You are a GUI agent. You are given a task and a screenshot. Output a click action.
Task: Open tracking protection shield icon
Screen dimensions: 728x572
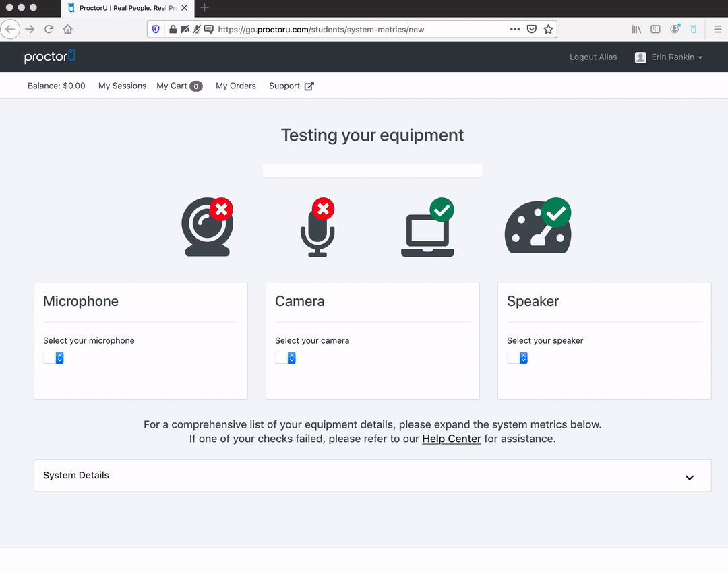coord(156,29)
